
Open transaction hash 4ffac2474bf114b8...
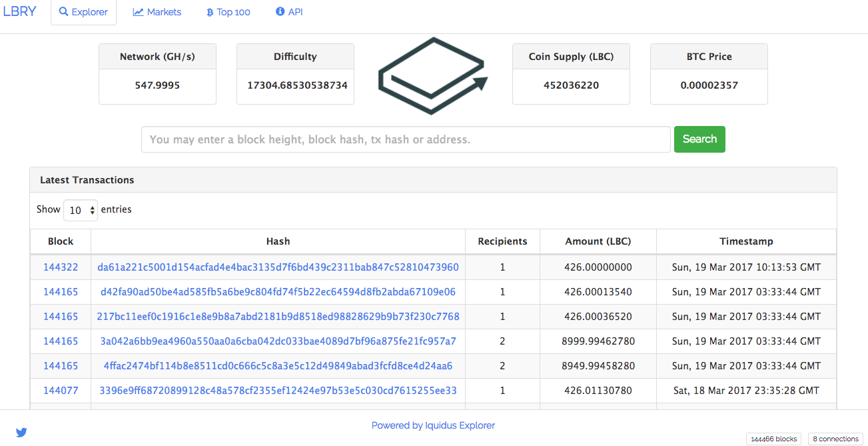[278, 366]
